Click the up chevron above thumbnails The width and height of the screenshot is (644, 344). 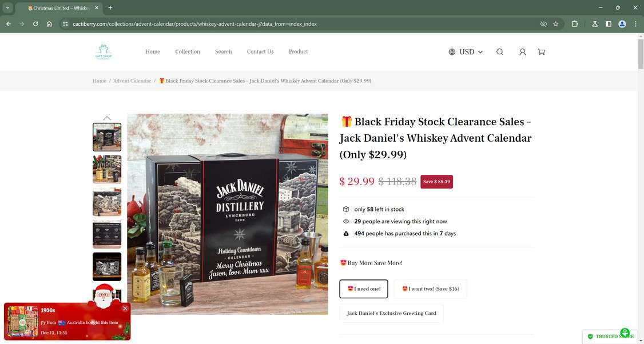click(107, 118)
